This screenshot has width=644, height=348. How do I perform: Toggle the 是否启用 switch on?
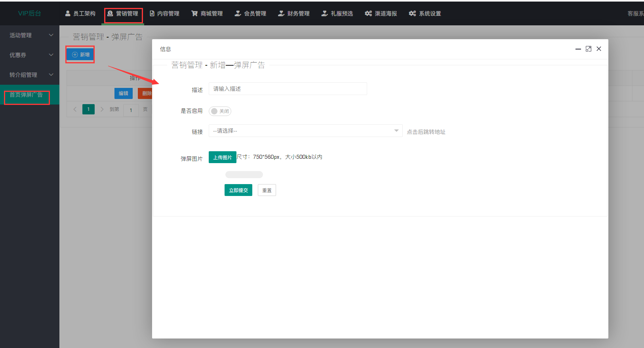click(x=220, y=111)
